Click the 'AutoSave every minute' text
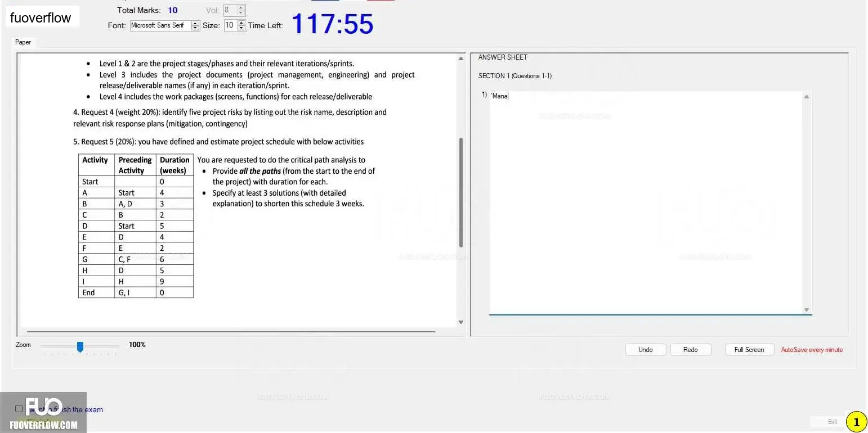 click(x=812, y=350)
